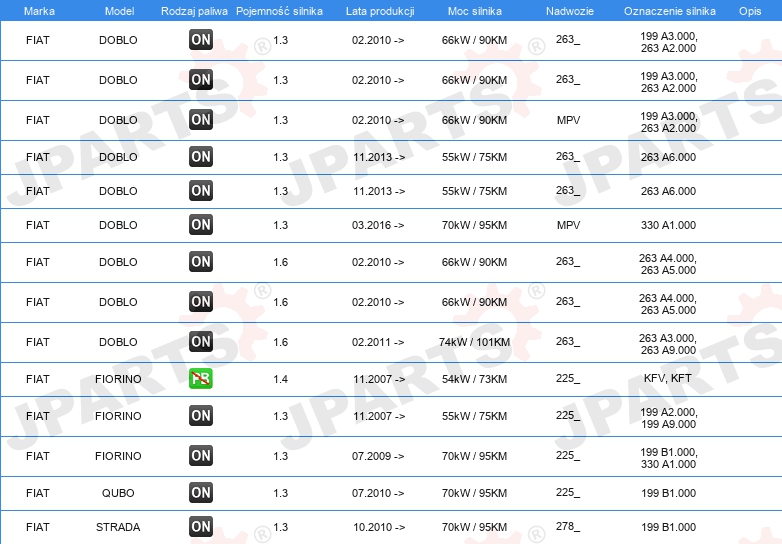Click the 'Opis' column header
Image resolution: width=782 pixels, height=544 pixels.
click(x=750, y=11)
